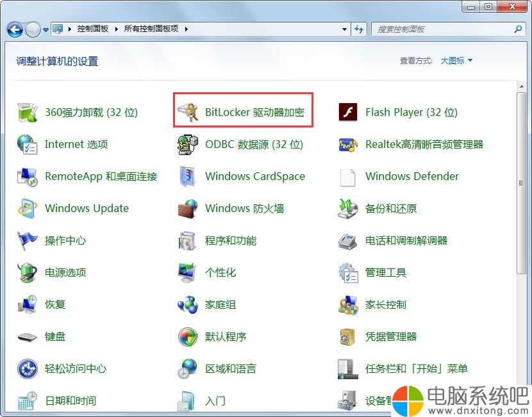This screenshot has width=532, height=417.
Task: Select the 所有控制面板项 breadcrumb segment
Action: click(x=151, y=29)
